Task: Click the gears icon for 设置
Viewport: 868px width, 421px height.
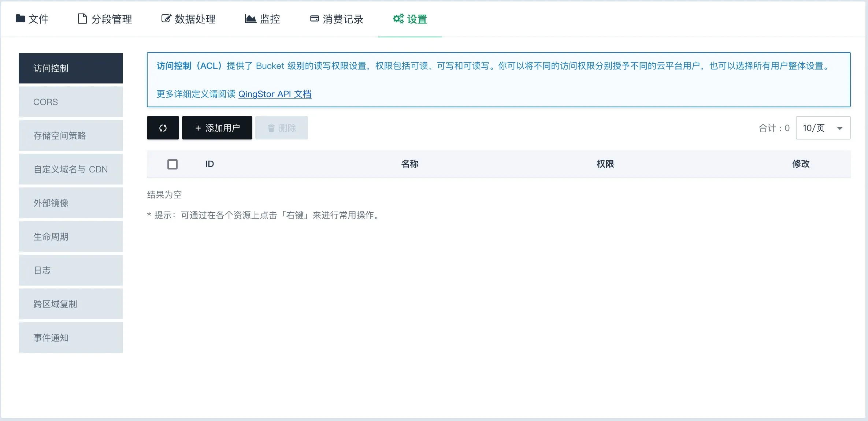Action: coord(398,19)
